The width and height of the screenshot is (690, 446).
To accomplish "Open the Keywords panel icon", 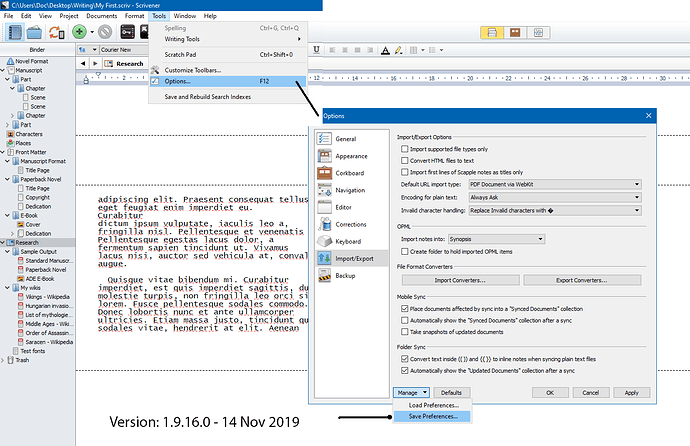I will click(128, 32).
